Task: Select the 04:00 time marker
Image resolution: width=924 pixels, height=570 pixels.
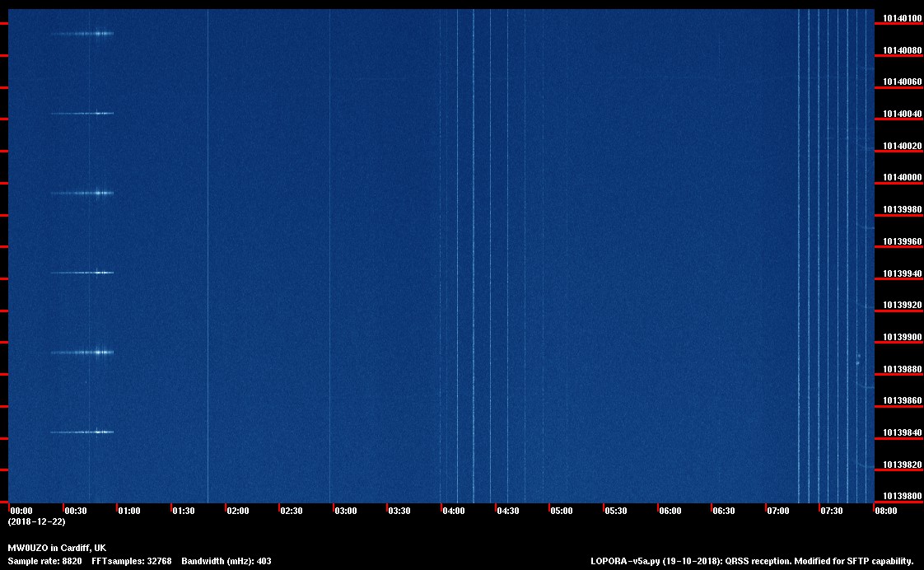Action: [x=454, y=512]
